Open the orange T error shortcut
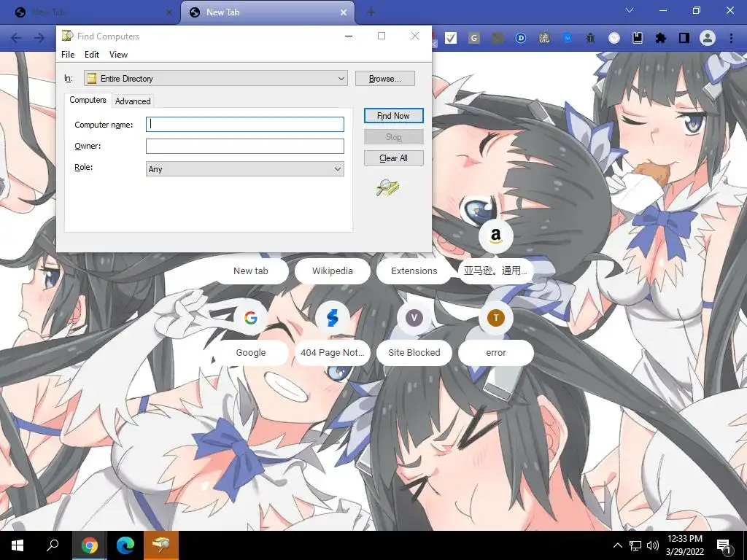747x560 pixels. 495,318
